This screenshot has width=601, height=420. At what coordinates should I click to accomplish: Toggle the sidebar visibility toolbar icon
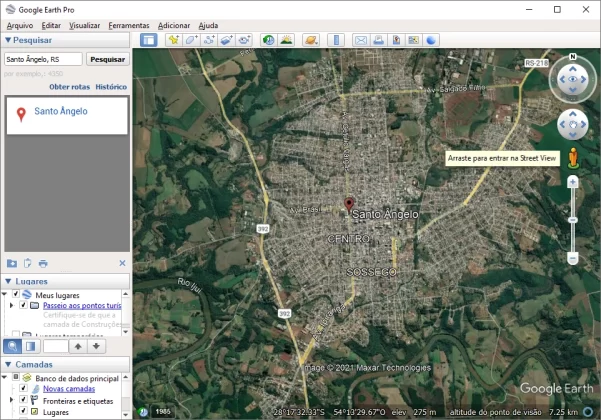pyautogui.click(x=149, y=40)
